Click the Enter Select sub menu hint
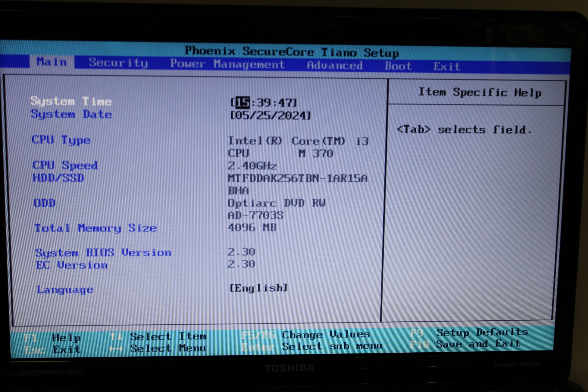This screenshot has height=392, width=588. tap(312, 346)
